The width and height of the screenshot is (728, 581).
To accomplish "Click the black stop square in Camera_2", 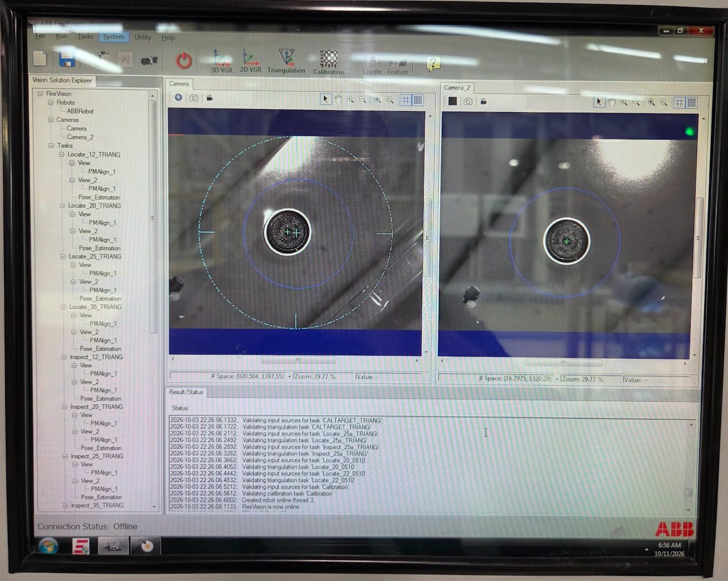I will click(x=452, y=101).
